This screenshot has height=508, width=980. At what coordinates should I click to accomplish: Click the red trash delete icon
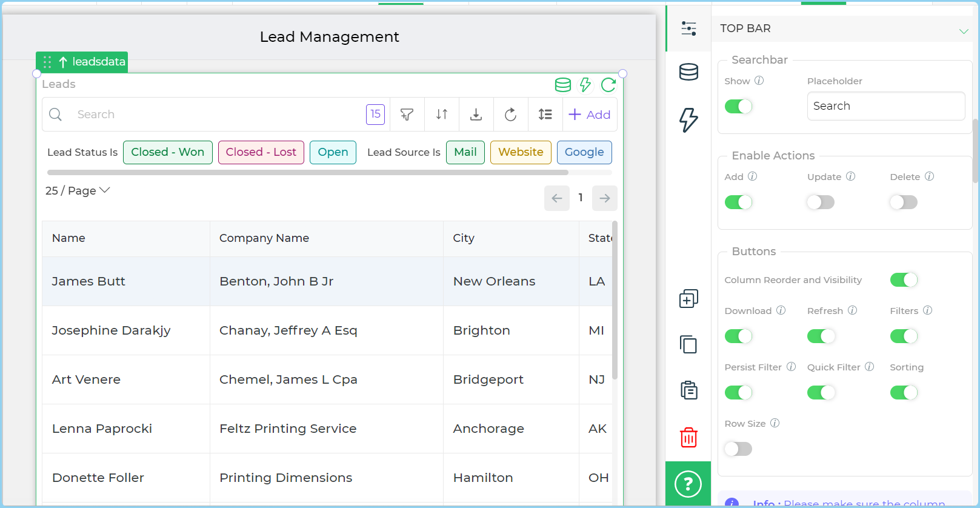pyautogui.click(x=688, y=437)
